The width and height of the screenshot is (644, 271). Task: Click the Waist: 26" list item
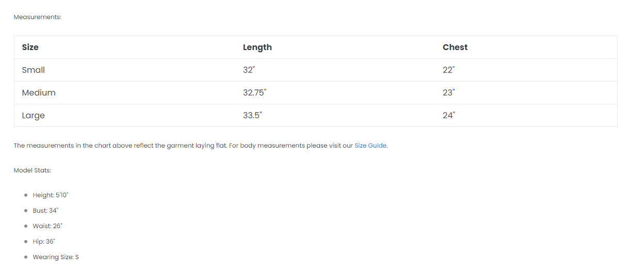[47, 226]
